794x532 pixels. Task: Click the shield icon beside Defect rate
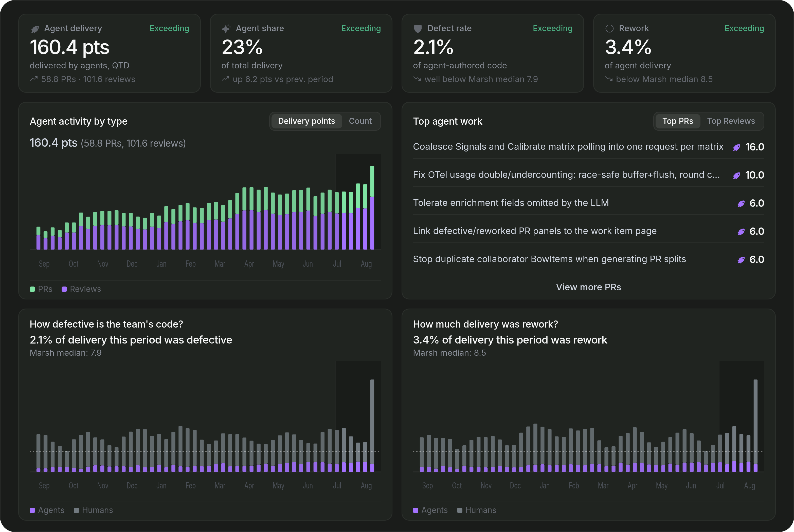(418, 29)
